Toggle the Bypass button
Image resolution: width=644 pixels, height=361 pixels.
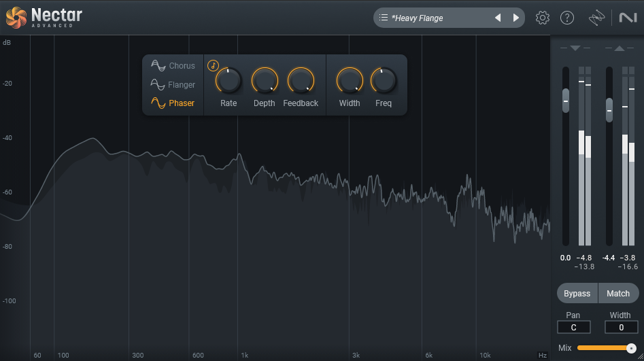577,294
